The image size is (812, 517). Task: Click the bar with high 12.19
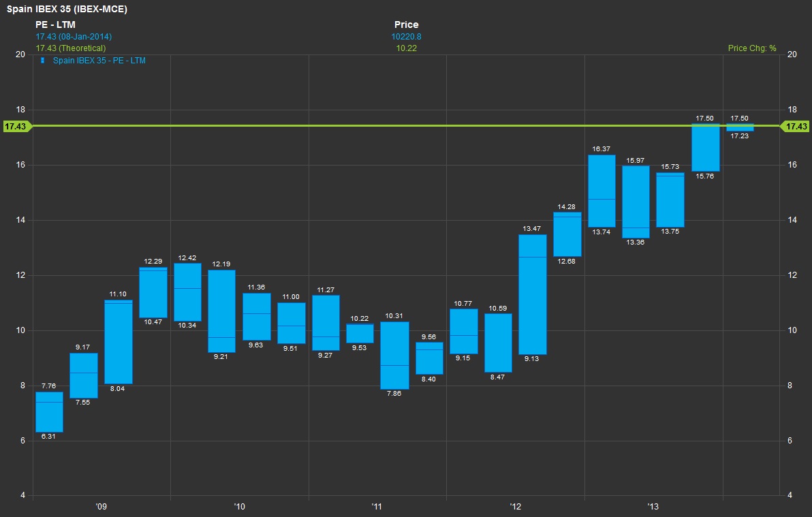tap(221, 311)
